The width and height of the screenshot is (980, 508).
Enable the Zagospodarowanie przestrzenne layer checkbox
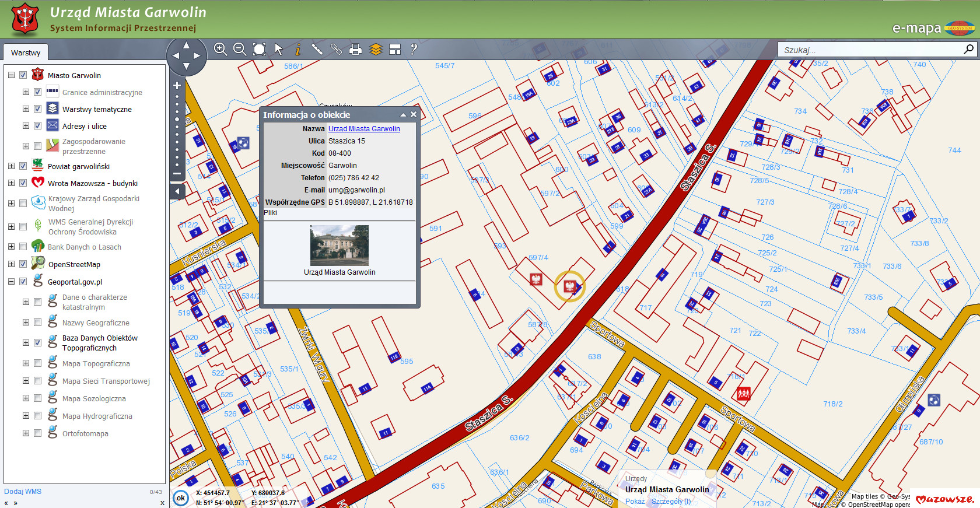click(37, 146)
